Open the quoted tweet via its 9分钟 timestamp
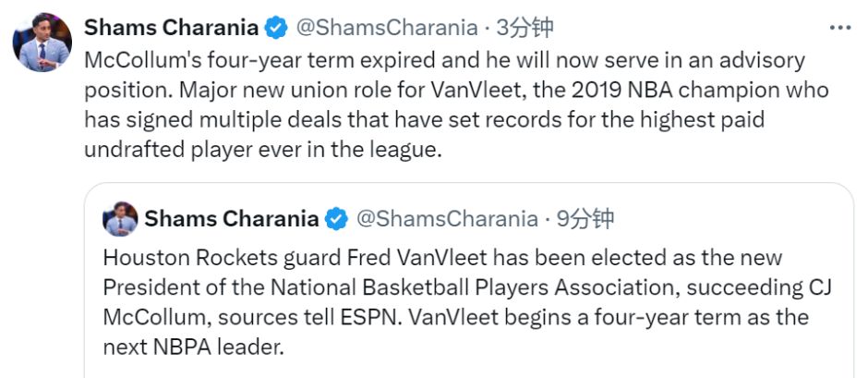The height and width of the screenshot is (378, 868). (585, 219)
